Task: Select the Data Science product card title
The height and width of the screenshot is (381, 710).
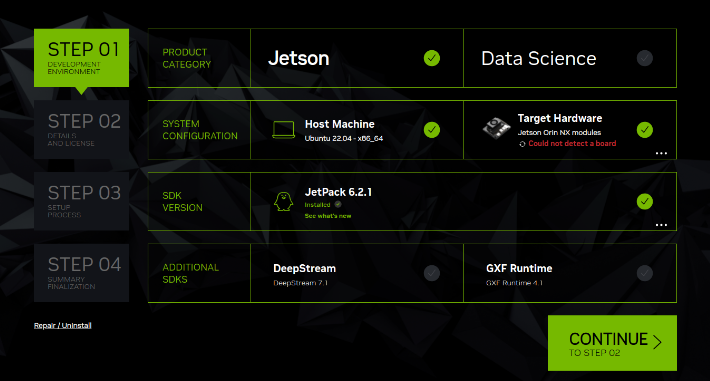Action: pyautogui.click(x=538, y=58)
